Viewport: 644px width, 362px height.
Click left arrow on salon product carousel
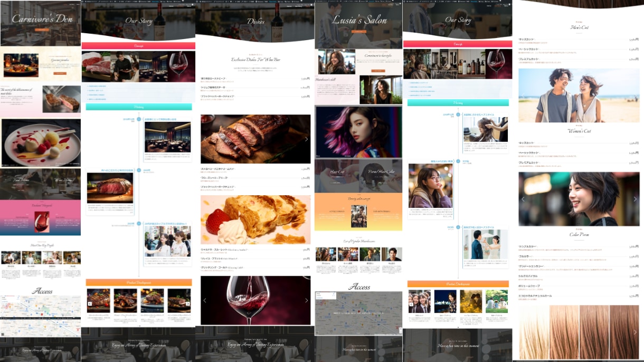[x=411, y=304]
